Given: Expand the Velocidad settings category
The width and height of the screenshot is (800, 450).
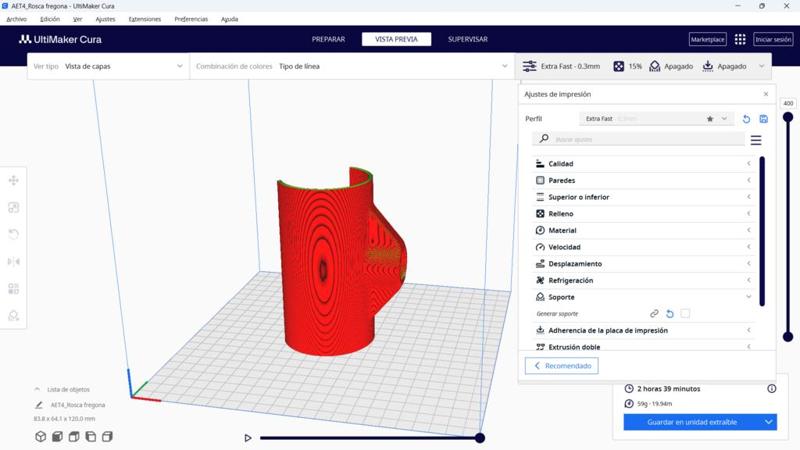Looking at the screenshot, I should coord(643,247).
